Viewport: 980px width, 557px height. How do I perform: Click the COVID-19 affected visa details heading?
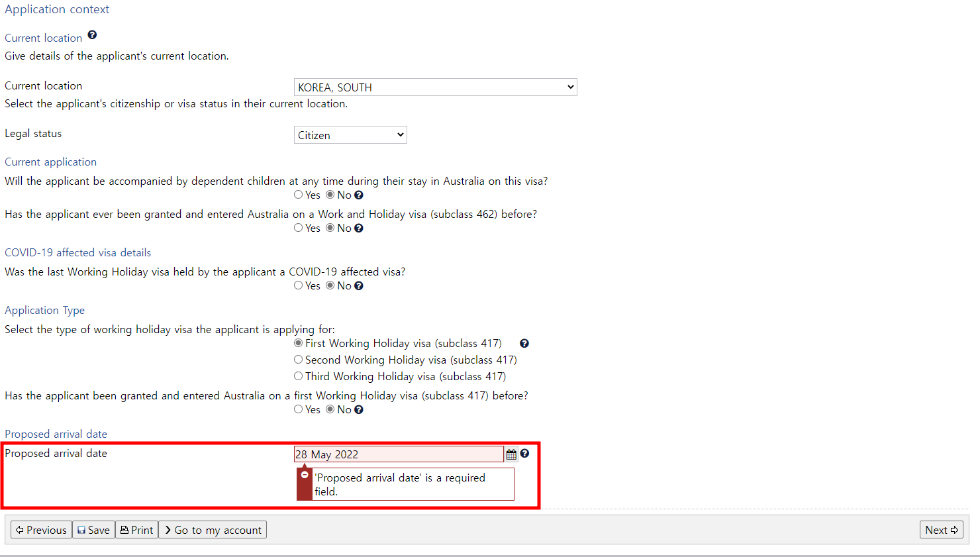tap(78, 252)
